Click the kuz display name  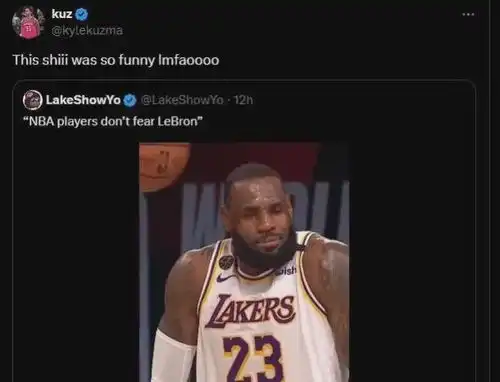tap(62, 14)
